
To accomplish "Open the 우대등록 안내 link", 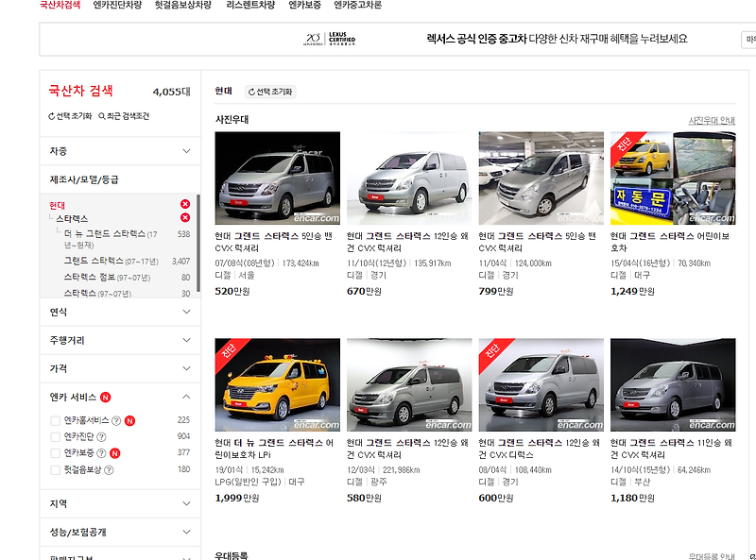I will click(x=712, y=556).
